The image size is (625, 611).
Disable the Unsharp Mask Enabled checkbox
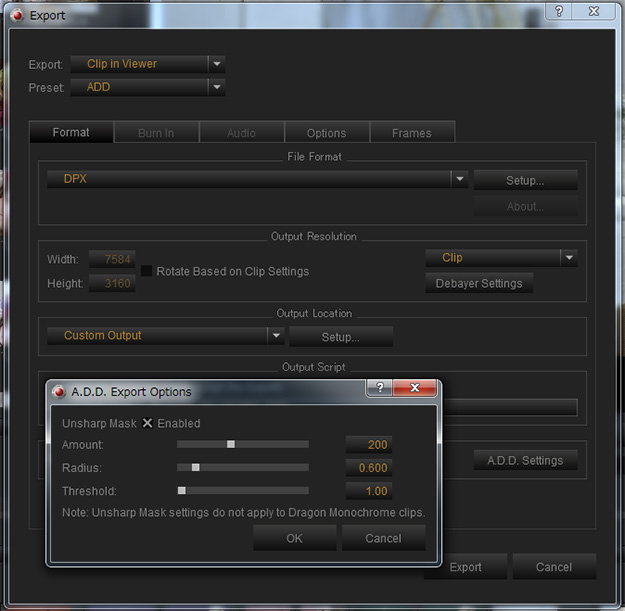(148, 423)
